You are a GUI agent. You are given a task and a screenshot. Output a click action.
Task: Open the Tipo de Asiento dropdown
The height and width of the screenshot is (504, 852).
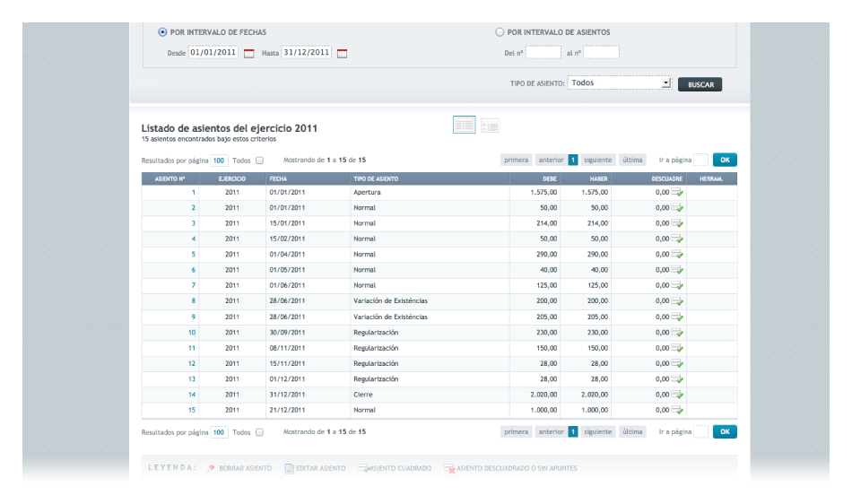tap(620, 83)
